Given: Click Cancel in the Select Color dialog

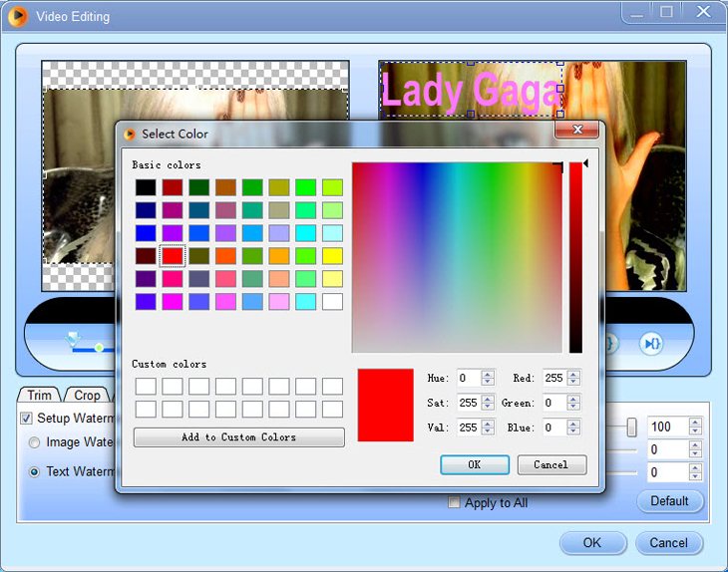Looking at the screenshot, I should coord(551,464).
